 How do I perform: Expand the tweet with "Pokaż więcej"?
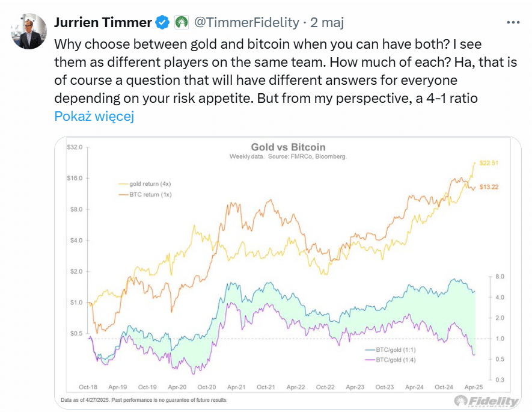pos(94,117)
